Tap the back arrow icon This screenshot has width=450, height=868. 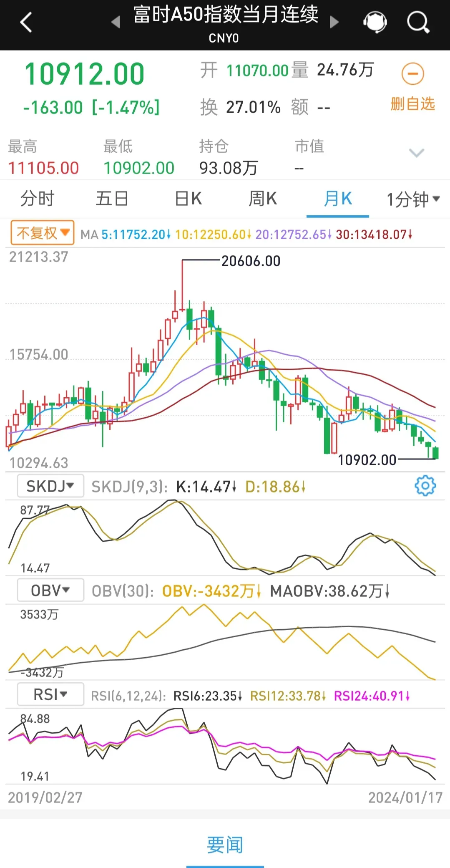point(26,22)
